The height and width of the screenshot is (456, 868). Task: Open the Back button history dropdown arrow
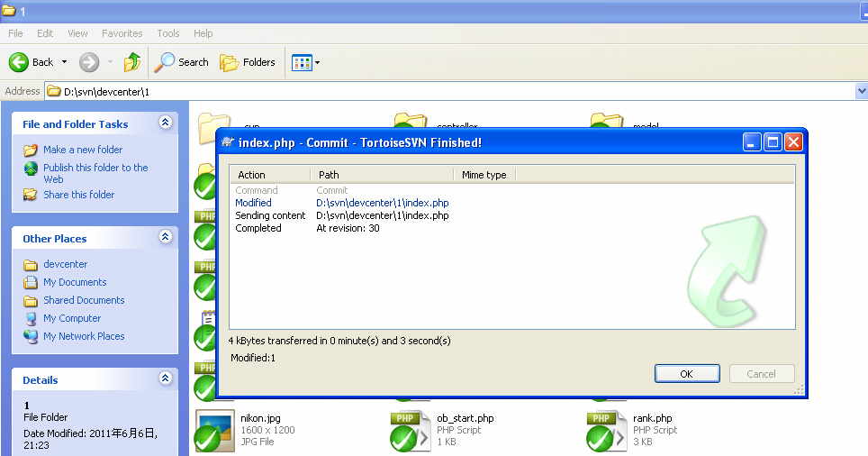64,62
